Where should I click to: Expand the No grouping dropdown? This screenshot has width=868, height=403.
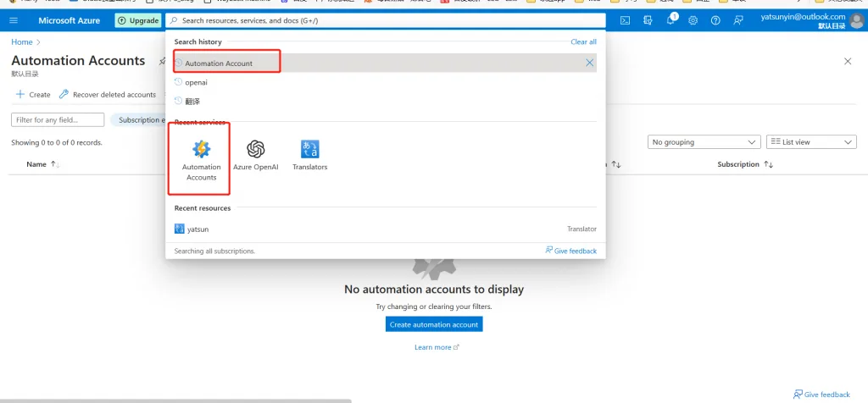(x=704, y=142)
